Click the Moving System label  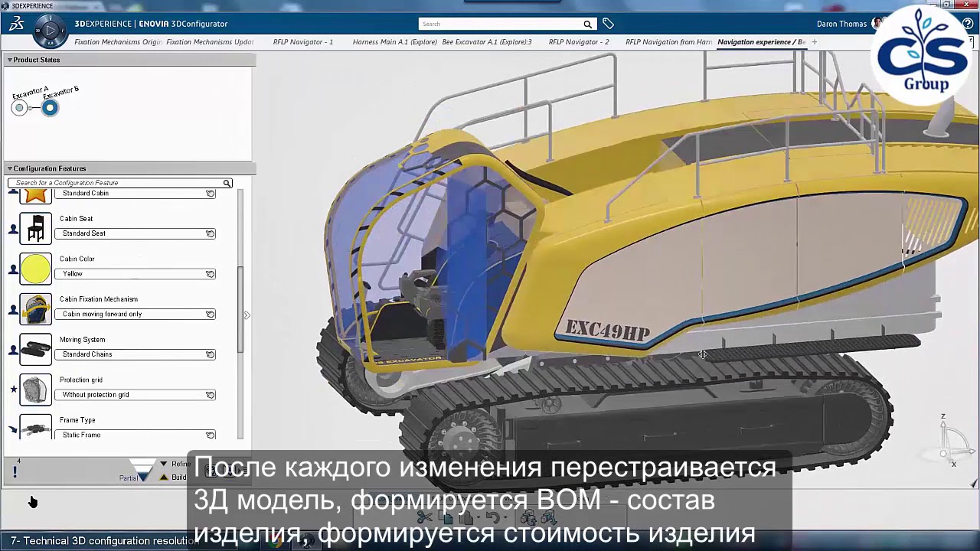click(x=82, y=340)
